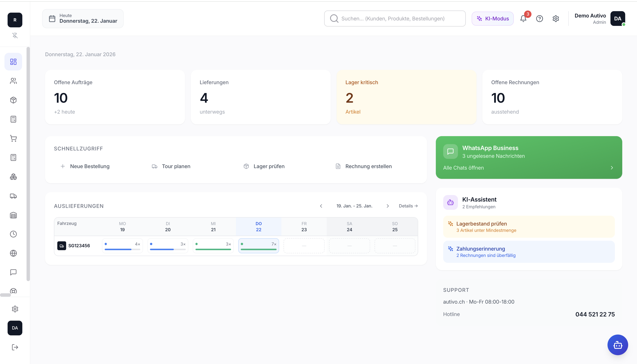This screenshot has width=637, height=364.
Task: Click the notification bell icon
Action: (523, 19)
